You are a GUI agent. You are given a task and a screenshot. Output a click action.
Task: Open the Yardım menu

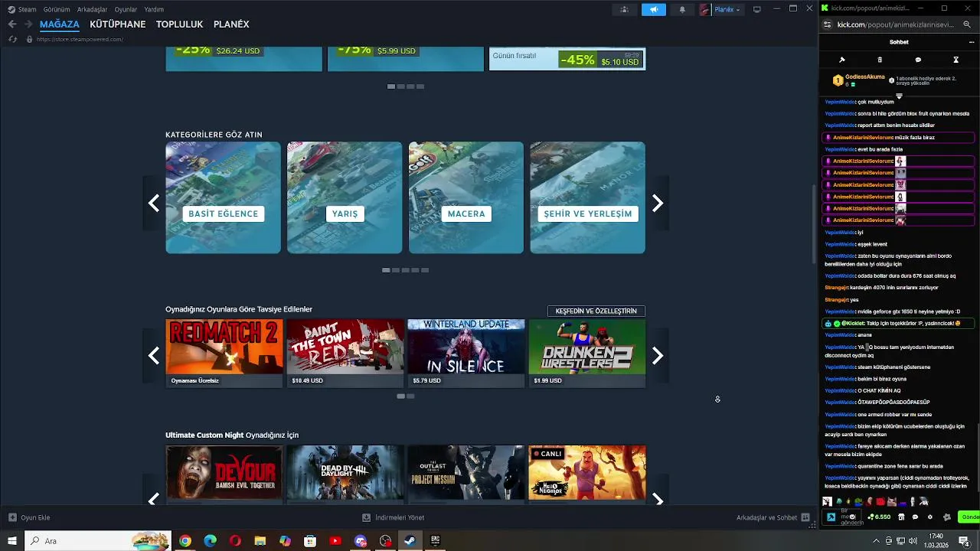154,9
